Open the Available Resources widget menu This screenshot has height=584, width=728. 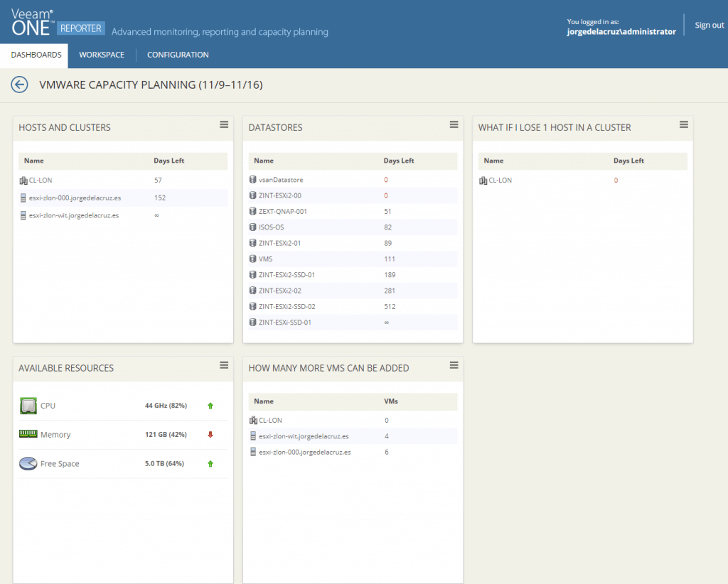point(224,365)
